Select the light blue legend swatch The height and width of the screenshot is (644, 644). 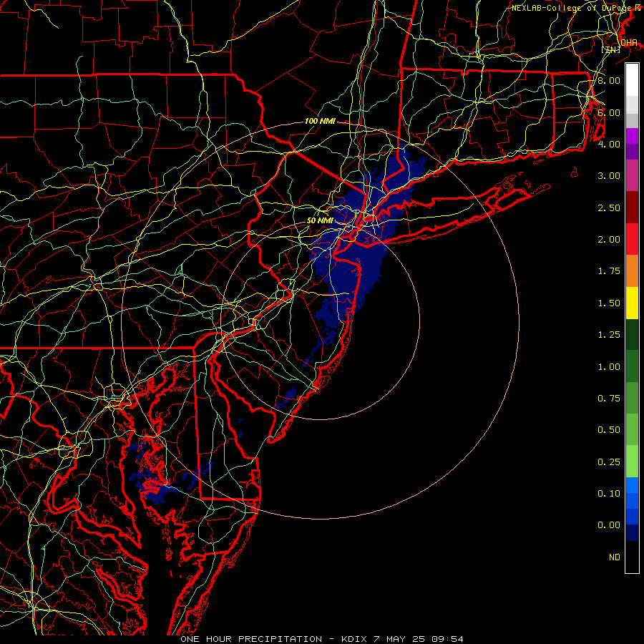click(x=632, y=485)
